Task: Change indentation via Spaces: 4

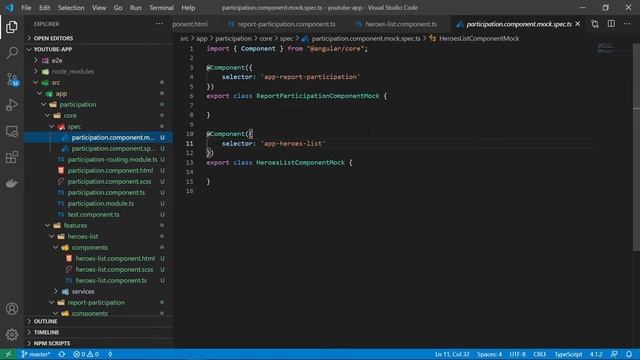Action: tap(489, 354)
